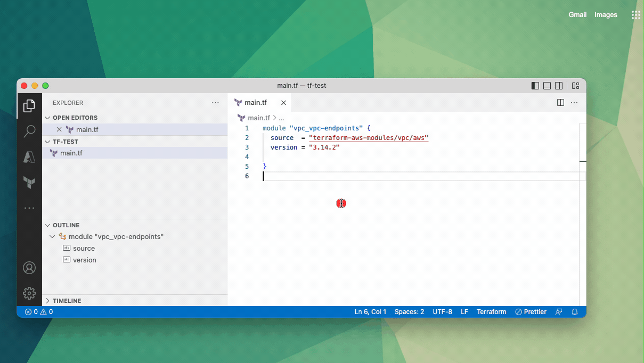Click the feedback smiley in the status bar
644x363 pixels.
point(558,311)
